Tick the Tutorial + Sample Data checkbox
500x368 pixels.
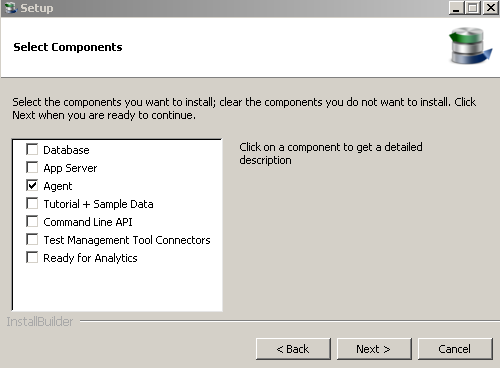click(32, 203)
